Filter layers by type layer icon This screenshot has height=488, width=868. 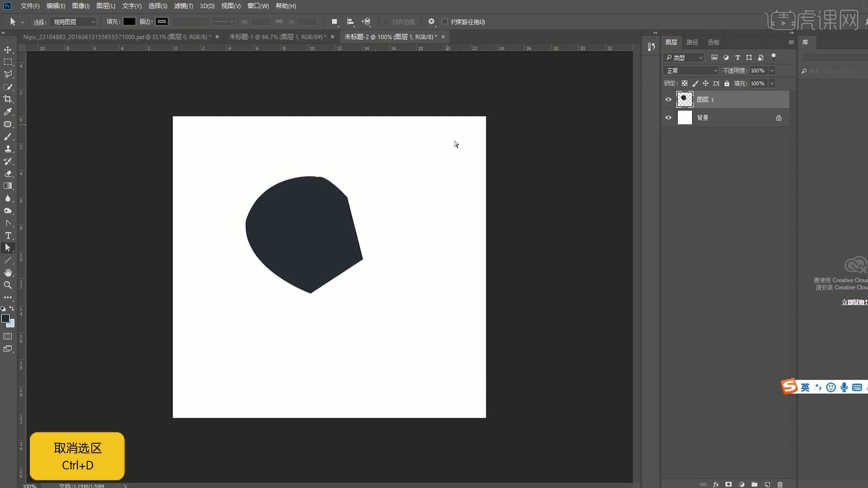(738, 57)
